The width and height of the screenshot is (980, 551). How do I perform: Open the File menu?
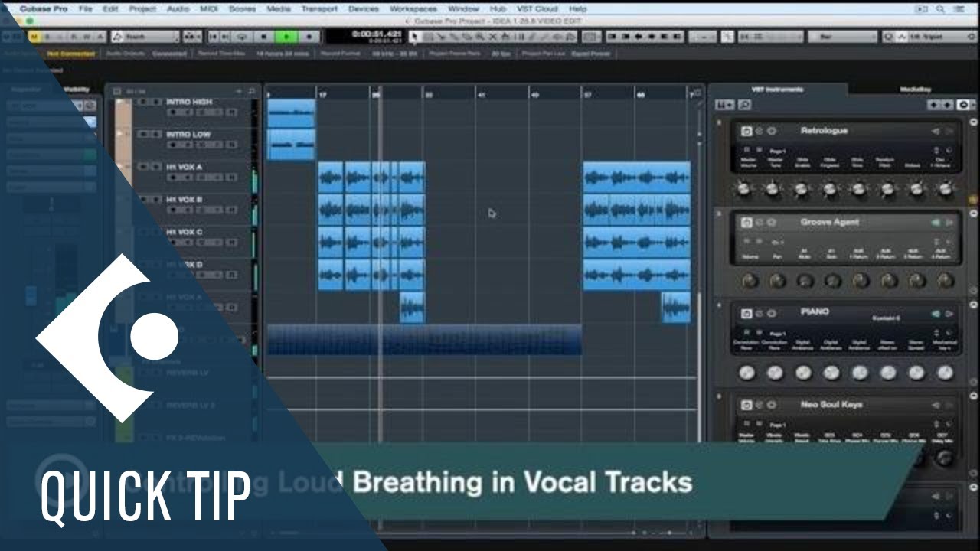point(86,8)
